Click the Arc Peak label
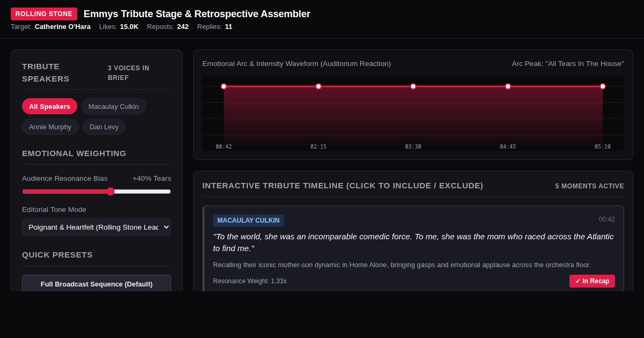The image size is (644, 338). click(x=568, y=63)
